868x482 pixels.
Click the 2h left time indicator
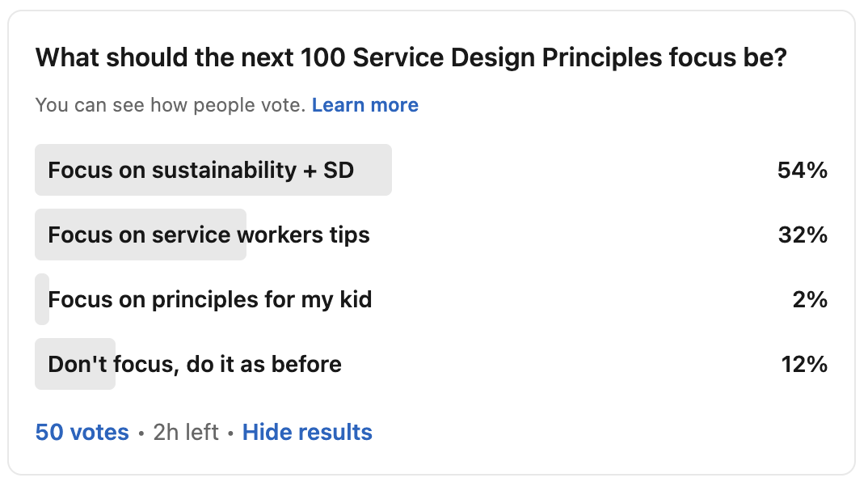point(186,433)
